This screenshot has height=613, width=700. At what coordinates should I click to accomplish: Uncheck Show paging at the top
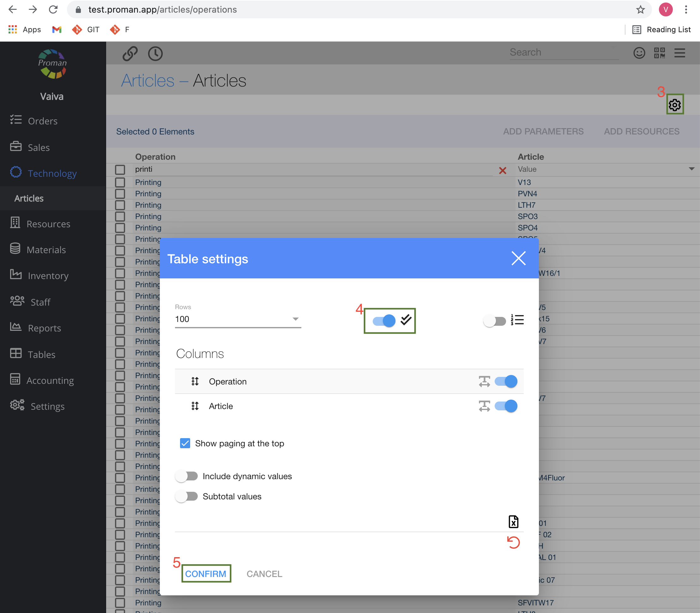[185, 443]
